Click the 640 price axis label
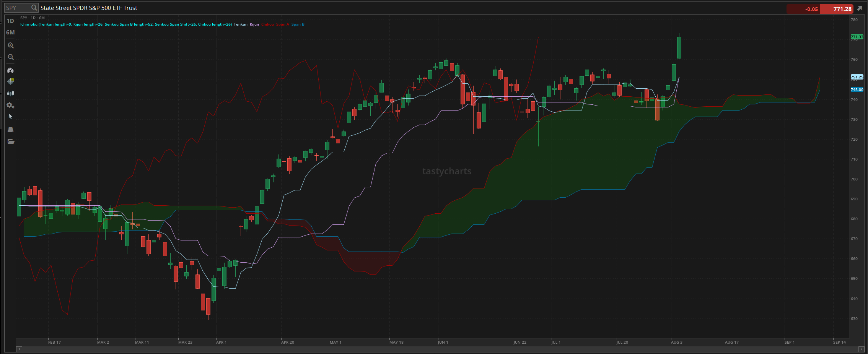The height and width of the screenshot is (354, 868). click(x=854, y=299)
